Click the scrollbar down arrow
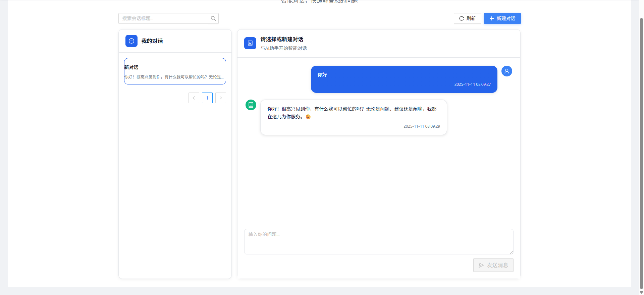 pyautogui.click(x=641, y=292)
